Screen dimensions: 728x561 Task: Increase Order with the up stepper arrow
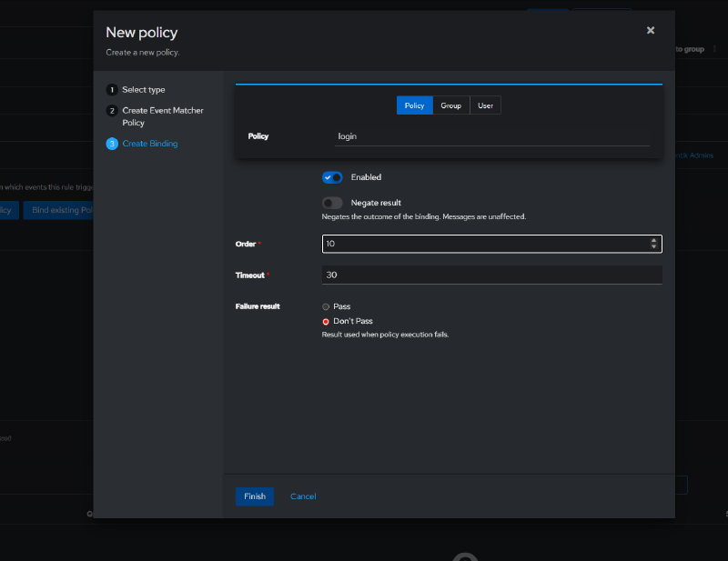pos(653,240)
